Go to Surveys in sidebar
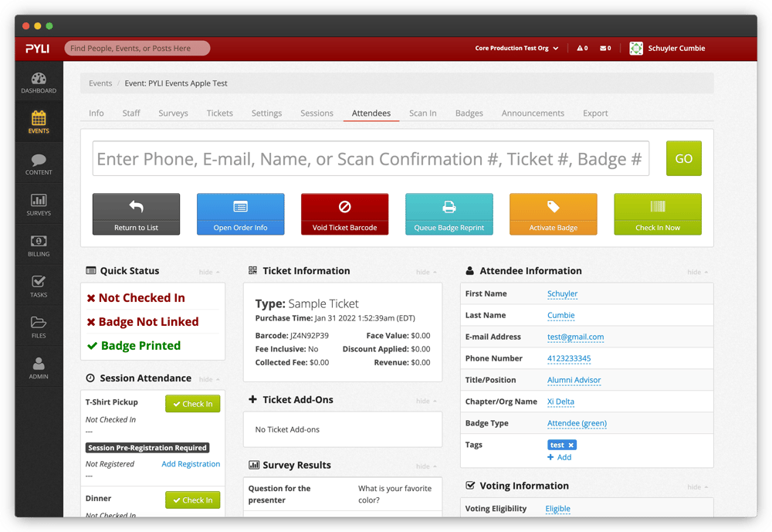Screen dimensions: 772x532 [x=39, y=205]
